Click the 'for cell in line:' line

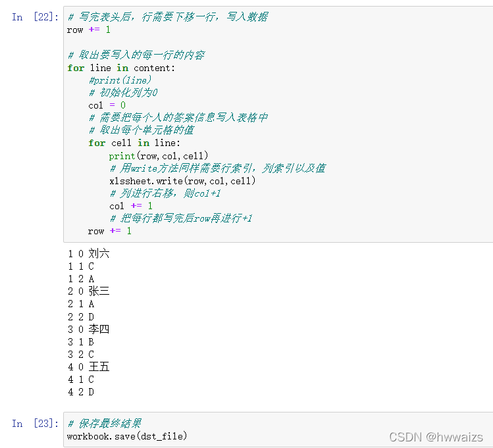tap(134, 143)
